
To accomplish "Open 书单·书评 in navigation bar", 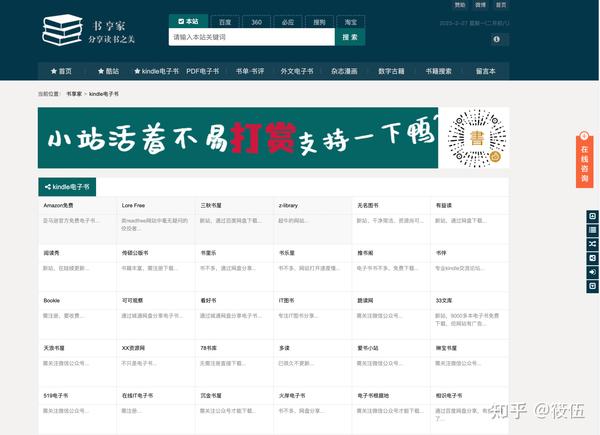I will tap(250, 71).
